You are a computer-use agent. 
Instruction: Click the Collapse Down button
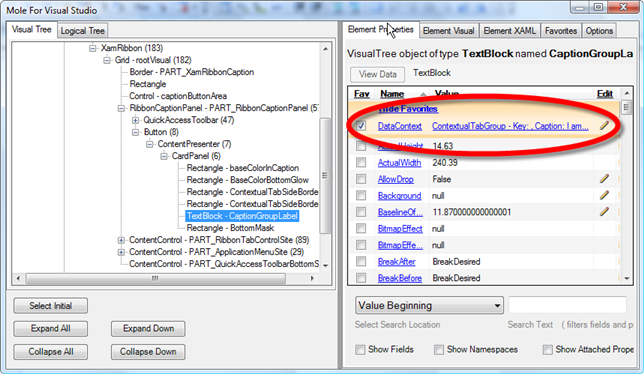click(x=148, y=352)
